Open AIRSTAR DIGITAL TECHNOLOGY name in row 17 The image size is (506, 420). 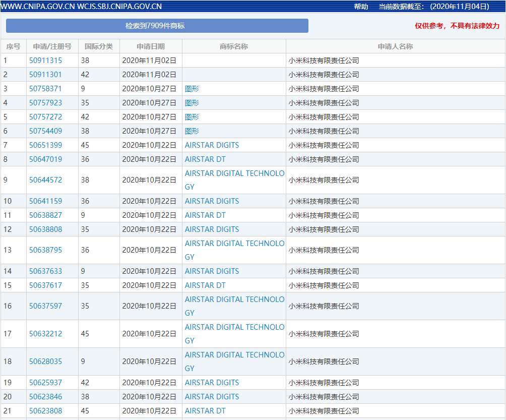tap(234, 334)
